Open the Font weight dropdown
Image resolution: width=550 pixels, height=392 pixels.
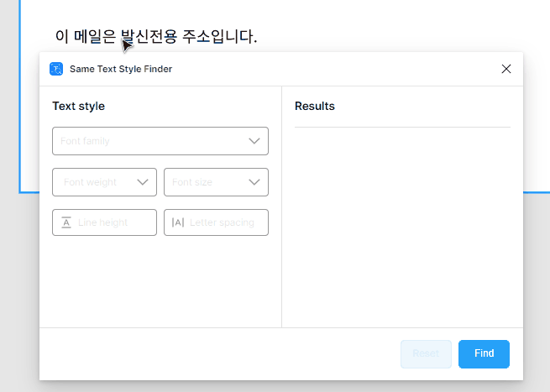pos(104,182)
